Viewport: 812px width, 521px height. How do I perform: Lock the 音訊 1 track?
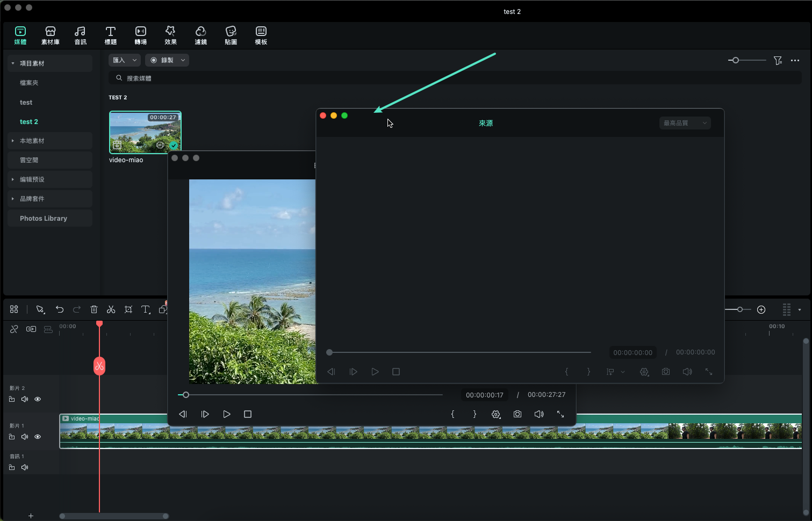(x=12, y=467)
